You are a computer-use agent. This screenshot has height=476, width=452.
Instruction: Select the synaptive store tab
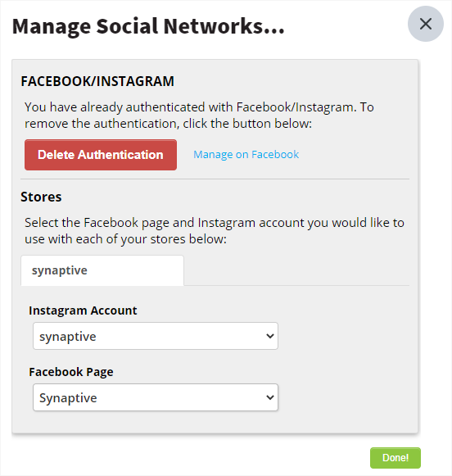pyautogui.click(x=102, y=270)
